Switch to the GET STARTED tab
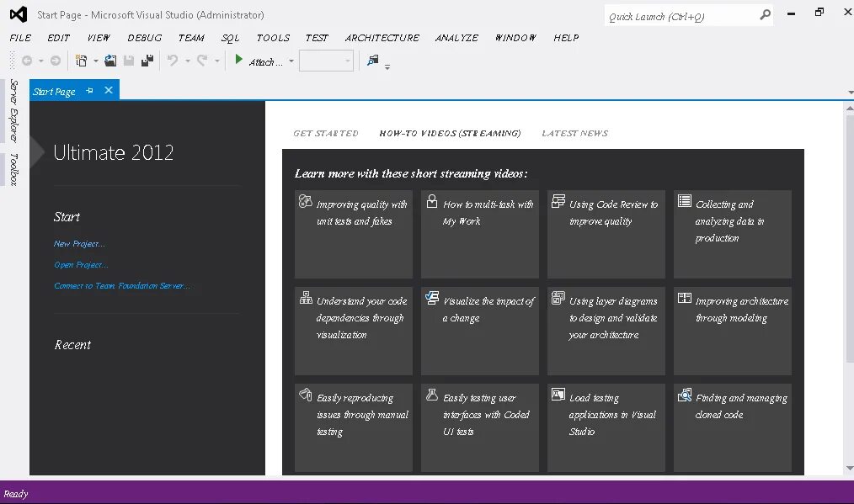 (326, 133)
